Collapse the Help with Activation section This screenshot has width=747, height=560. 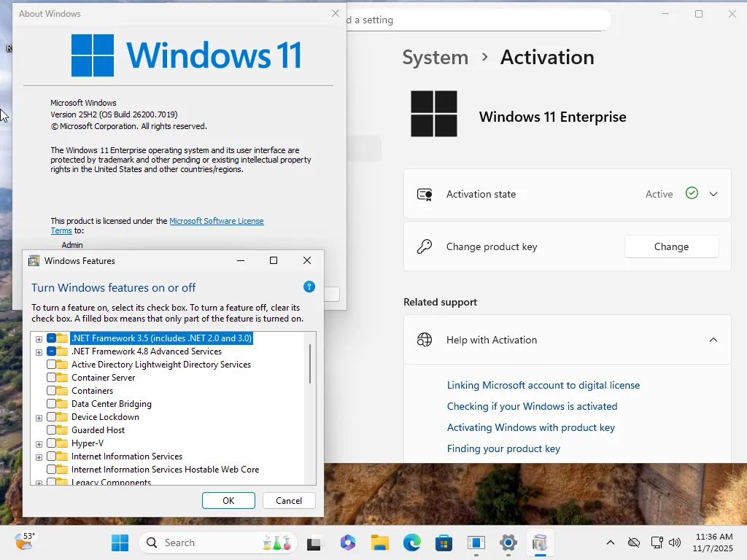click(x=713, y=340)
